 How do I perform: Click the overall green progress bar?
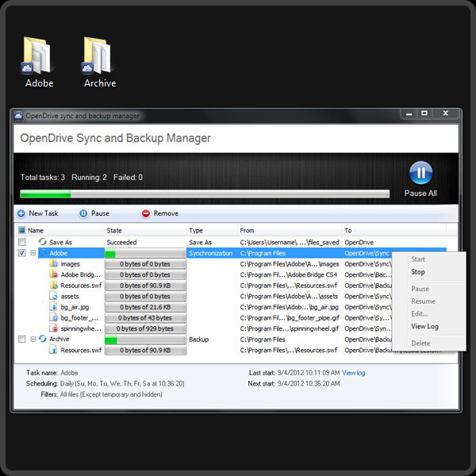click(205, 194)
